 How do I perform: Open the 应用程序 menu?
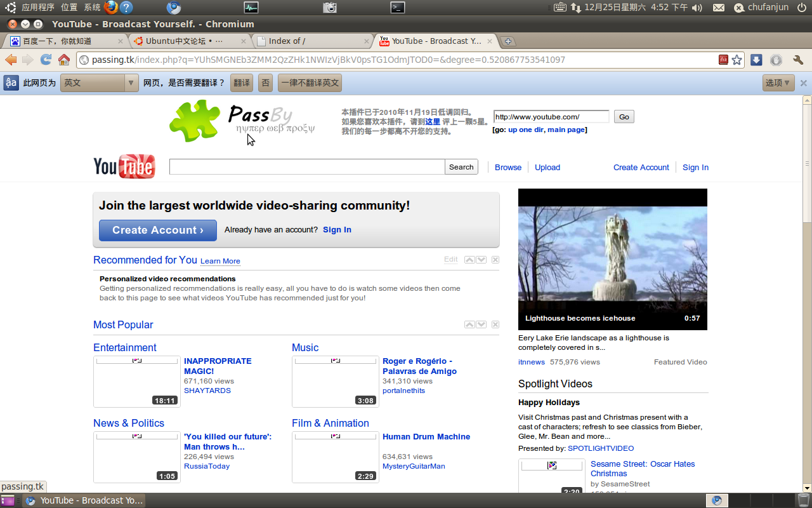38,8
